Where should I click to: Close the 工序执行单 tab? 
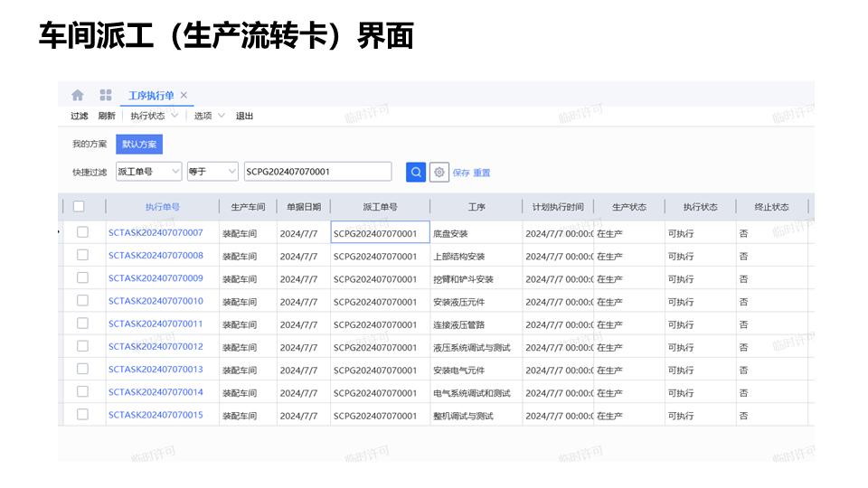click(184, 95)
